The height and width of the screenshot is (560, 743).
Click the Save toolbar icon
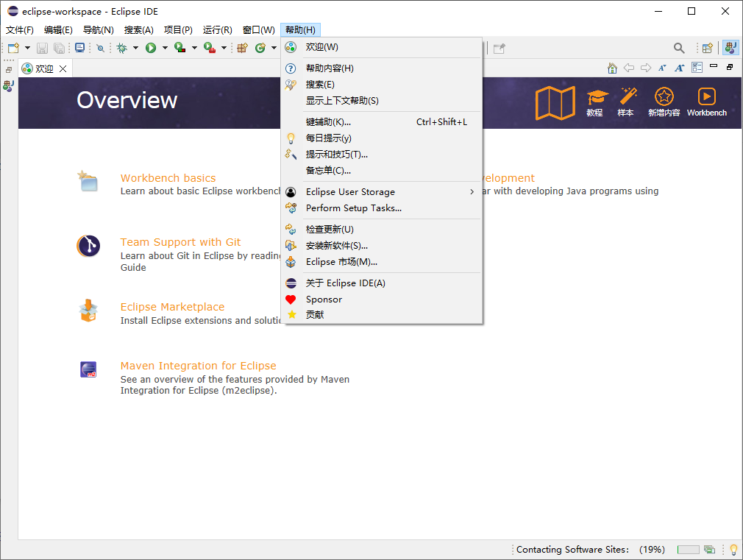pos(42,48)
